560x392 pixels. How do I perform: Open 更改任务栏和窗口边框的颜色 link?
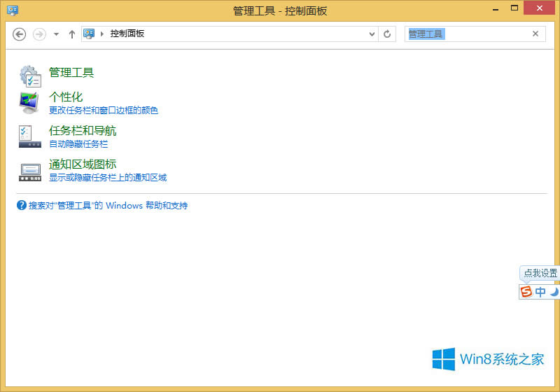[x=104, y=111]
